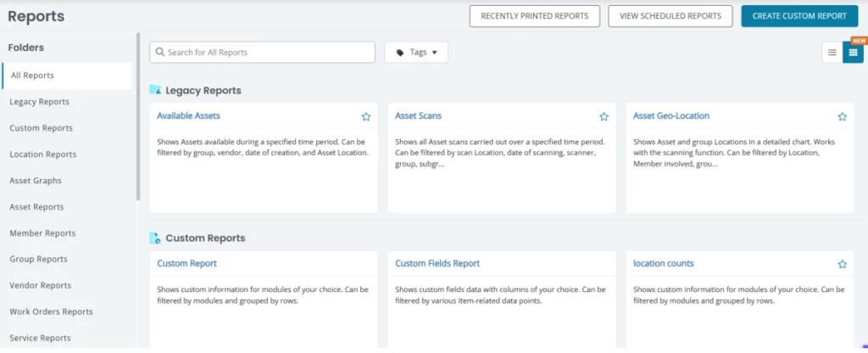Open Custom Reports folder in sidebar
This screenshot has height=353, width=868.
tap(41, 128)
